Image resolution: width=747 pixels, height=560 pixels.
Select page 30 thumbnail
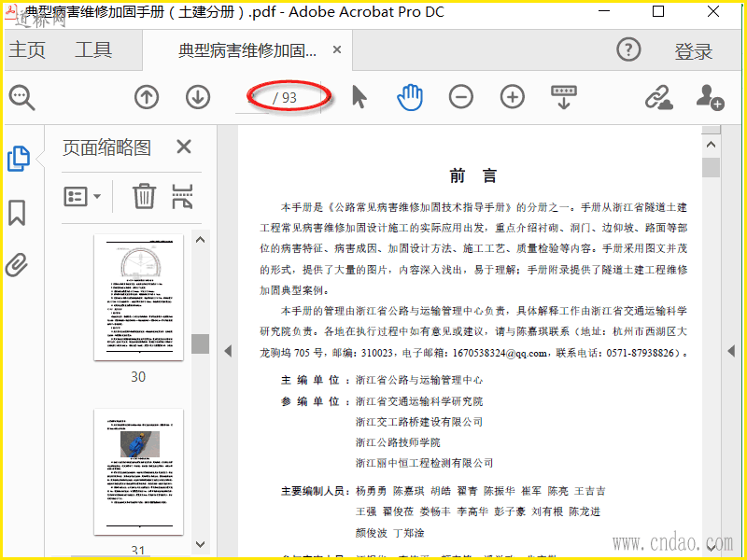coord(138,297)
